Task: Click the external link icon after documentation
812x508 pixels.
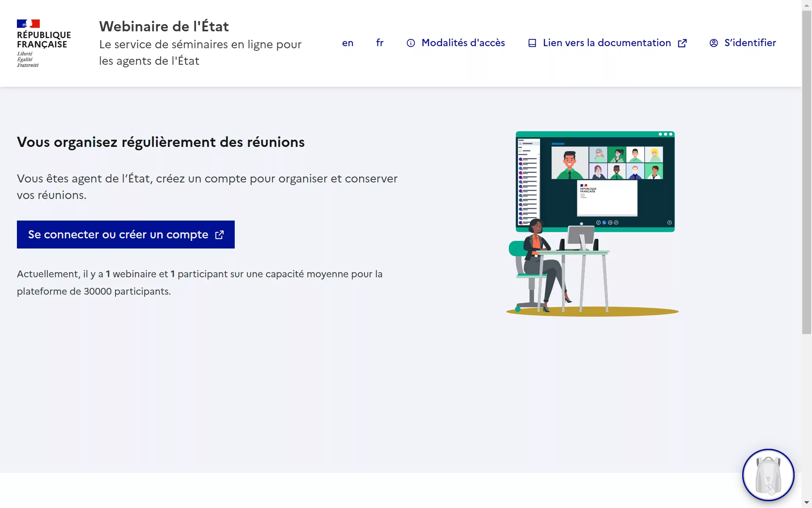Action: (682, 43)
